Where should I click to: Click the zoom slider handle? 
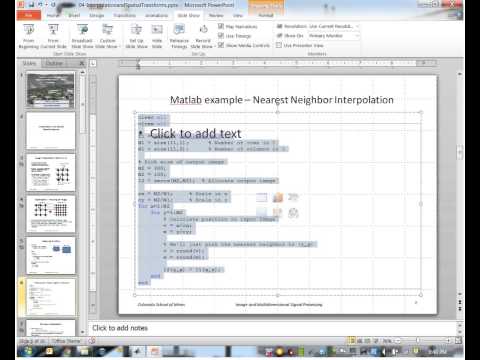click(418, 341)
